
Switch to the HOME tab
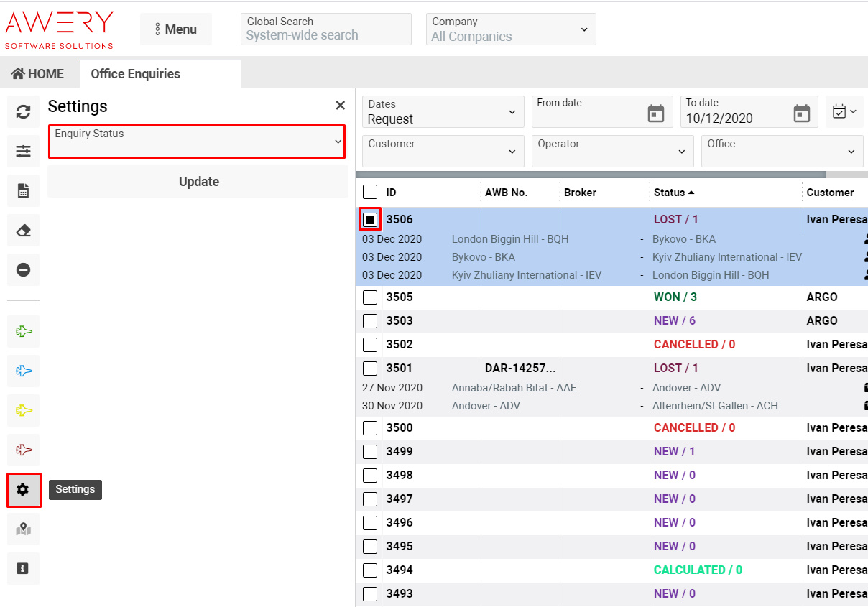[x=38, y=74]
